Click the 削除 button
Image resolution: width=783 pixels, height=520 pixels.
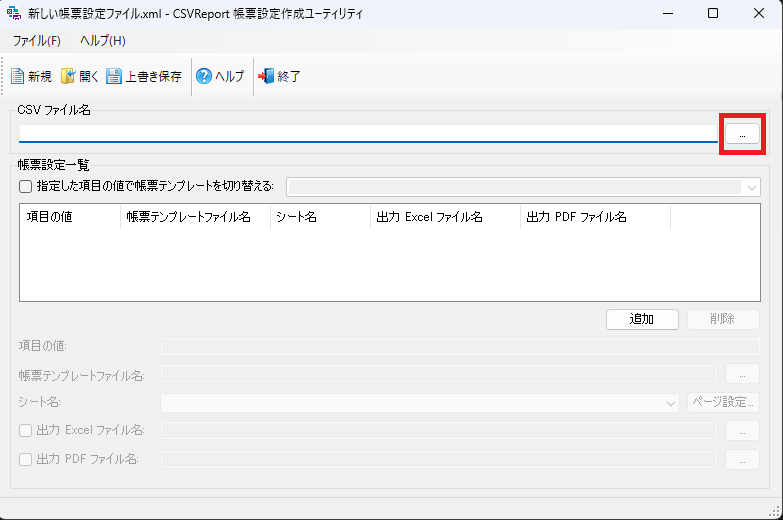(x=723, y=319)
